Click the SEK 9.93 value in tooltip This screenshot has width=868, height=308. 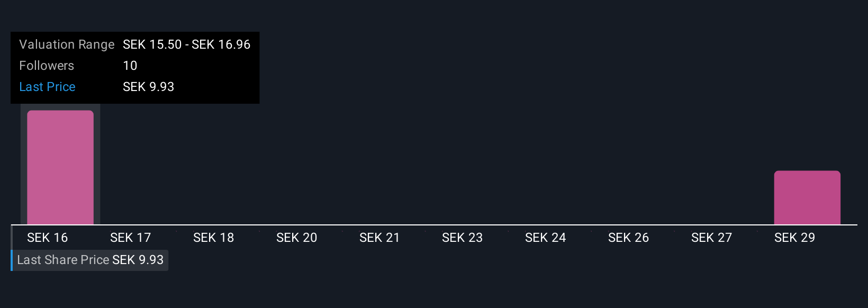[x=148, y=87]
